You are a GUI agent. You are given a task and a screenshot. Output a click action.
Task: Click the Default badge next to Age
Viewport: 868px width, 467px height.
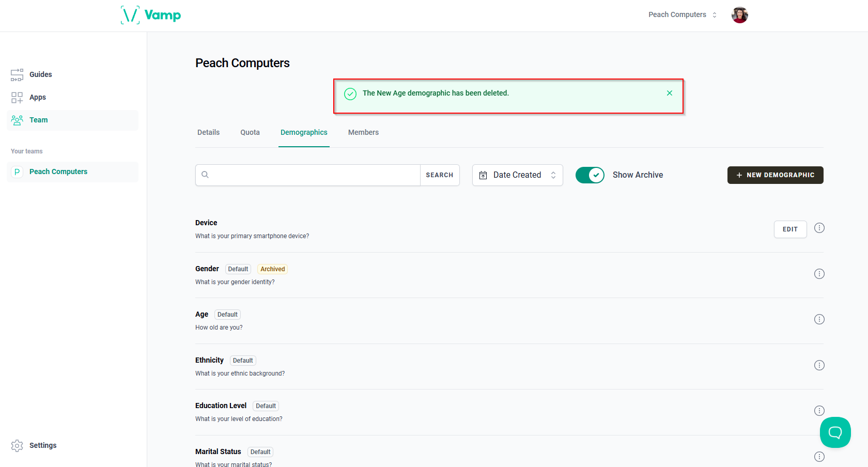click(227, 315)
